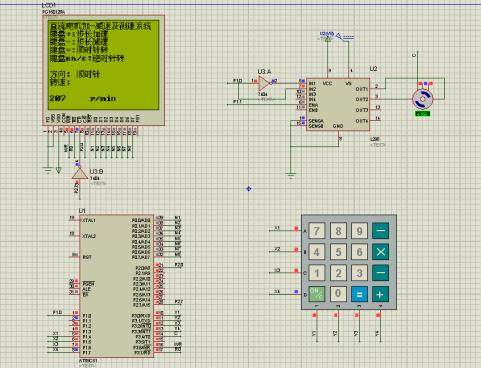Click the OUT1 pin on U2
Viewport: 481px width, 369px height.
362,89
